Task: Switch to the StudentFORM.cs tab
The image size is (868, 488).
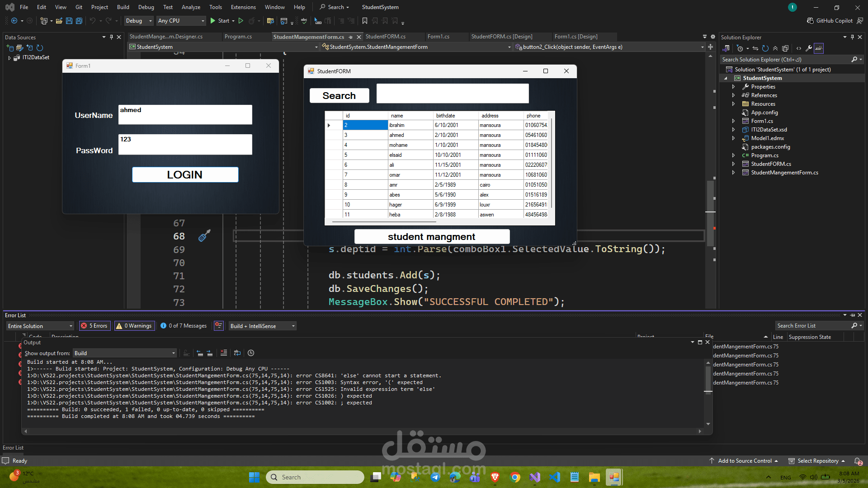Action: point(385,37)
